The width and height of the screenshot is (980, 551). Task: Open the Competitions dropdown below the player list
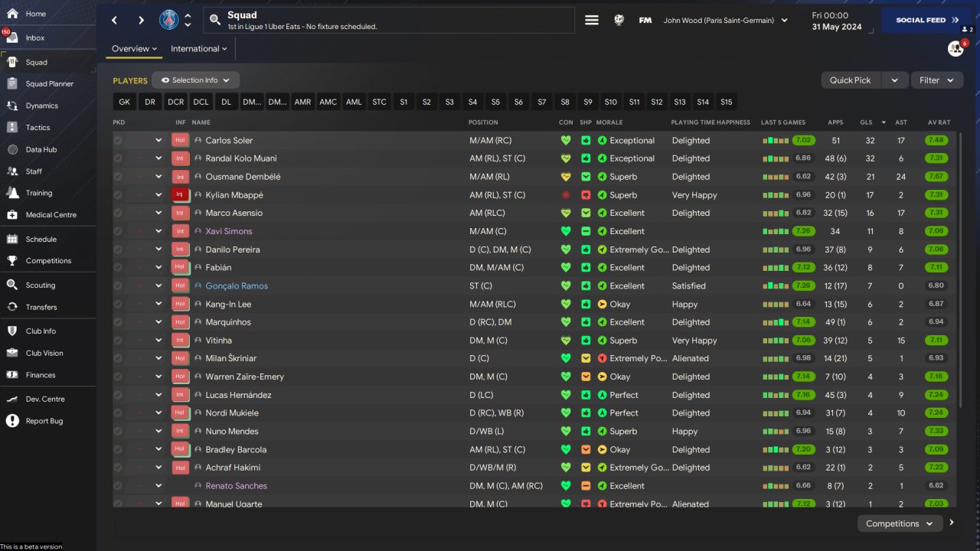coord(900,523)
